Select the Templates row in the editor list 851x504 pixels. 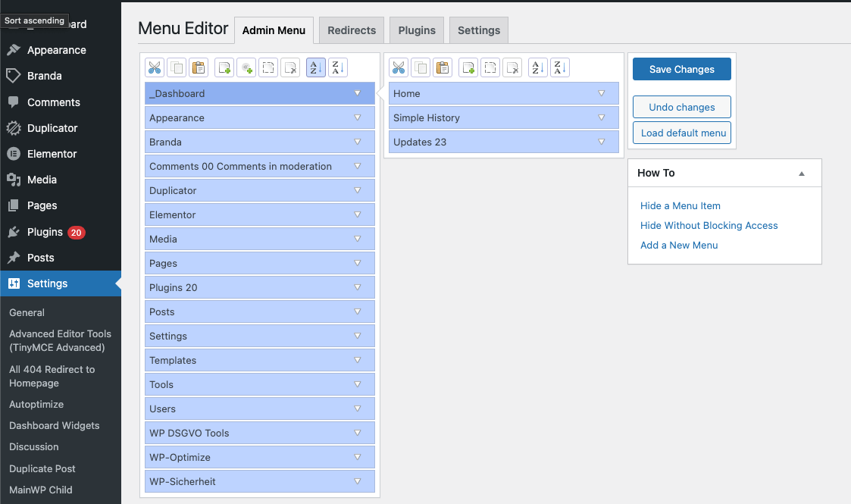(260, 360)
